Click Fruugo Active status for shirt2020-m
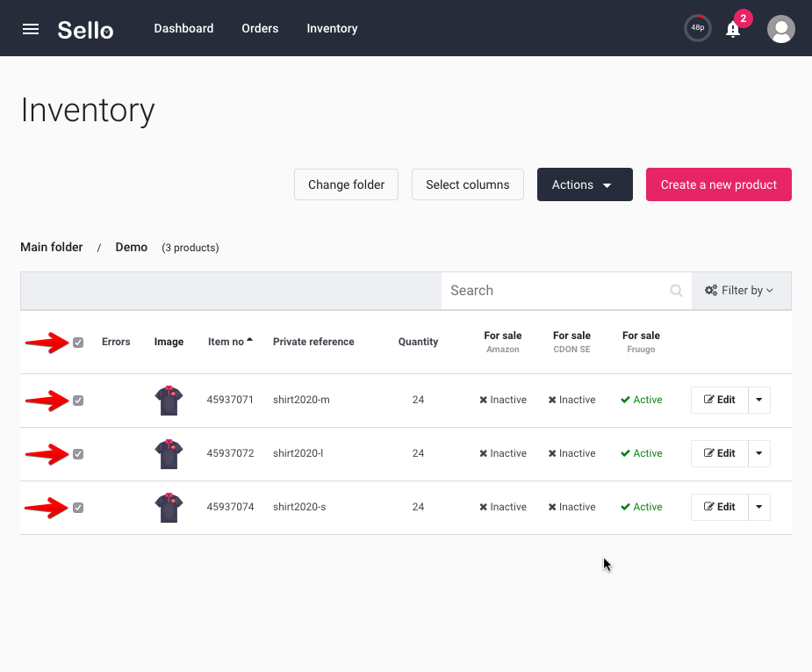Screen dimensions: 812x672 tap(641, 400)
